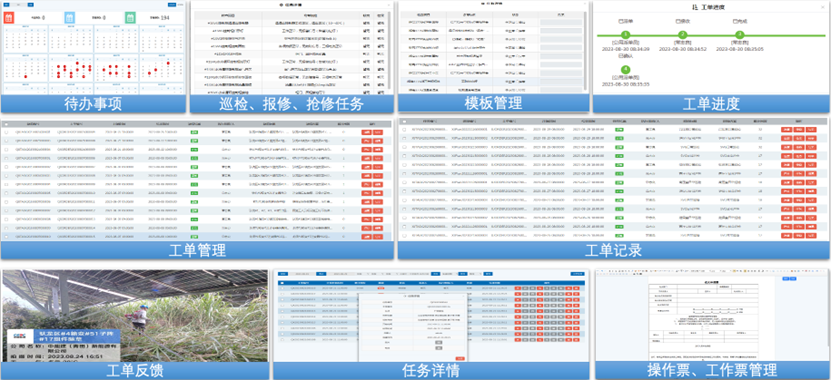
Task: Select green step 4 circle in 工单进度
Action: click(626, 69)
